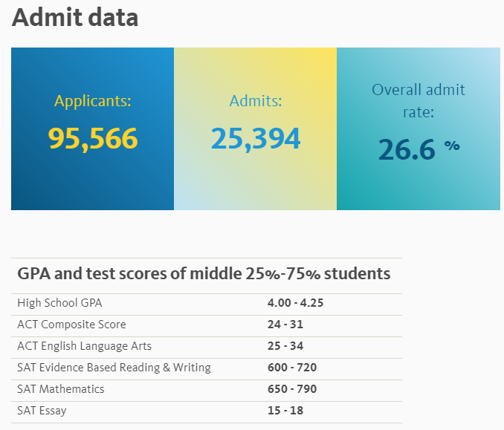Select the 600 - 720 score range

click(x=291, y=368)
